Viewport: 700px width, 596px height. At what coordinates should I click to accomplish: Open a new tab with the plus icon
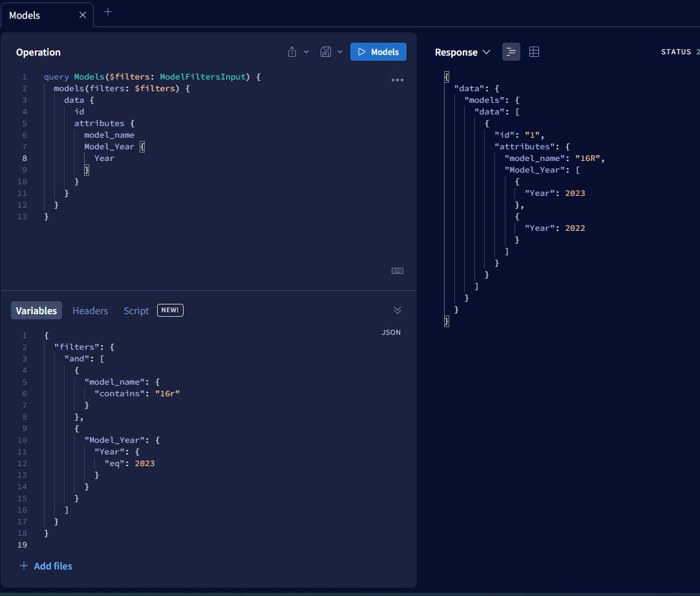coord(107,11)
